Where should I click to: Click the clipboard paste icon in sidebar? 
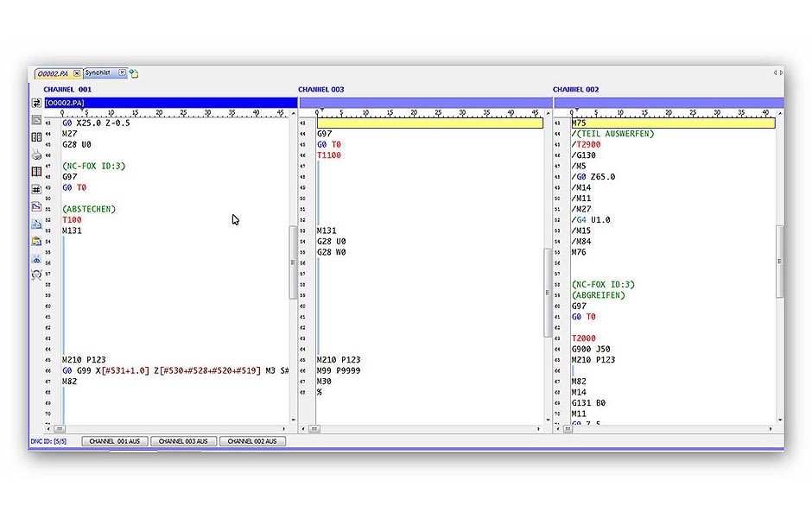[x=36, y=241]
